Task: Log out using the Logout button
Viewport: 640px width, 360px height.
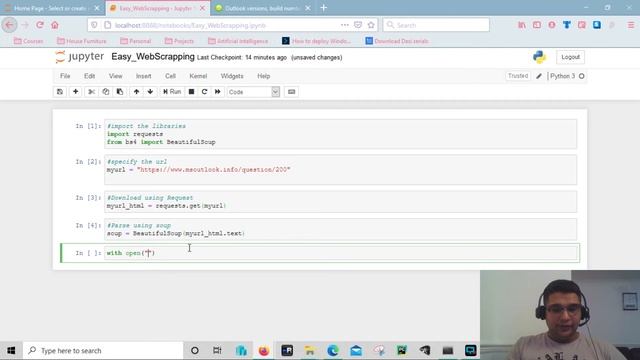Action: pos(570,57)
